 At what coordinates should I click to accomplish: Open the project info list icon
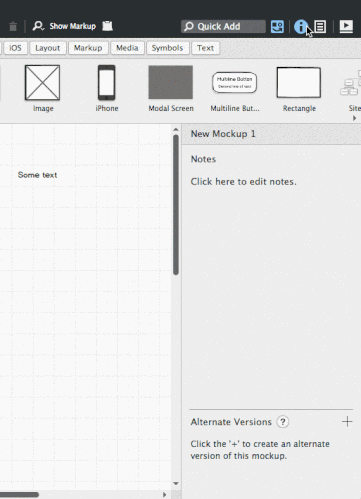(x=320, y=26)
